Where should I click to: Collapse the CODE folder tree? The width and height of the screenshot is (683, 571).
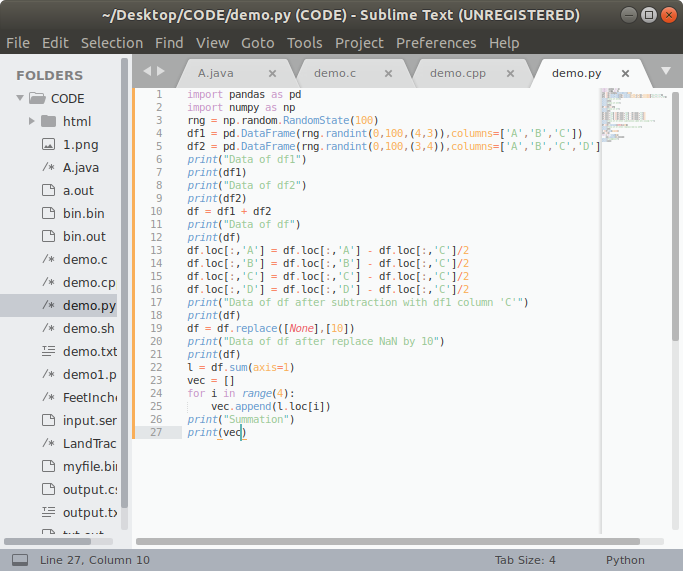tap(20, 98)
